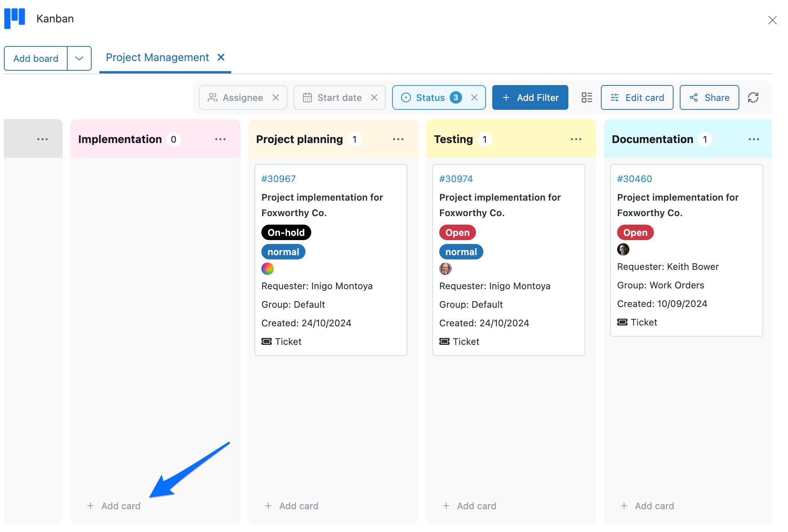The width and height of the screenshot is (788, 532).
Task: Click the Edit card button
Action: tap(637, 97)
